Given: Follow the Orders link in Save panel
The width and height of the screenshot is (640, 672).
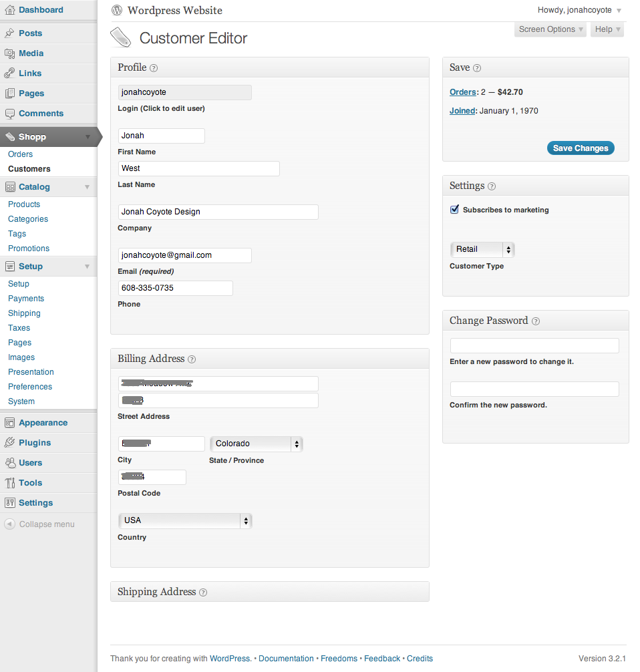Looking at the screenshot, I should pyautogui.click(x=462, y=92).
